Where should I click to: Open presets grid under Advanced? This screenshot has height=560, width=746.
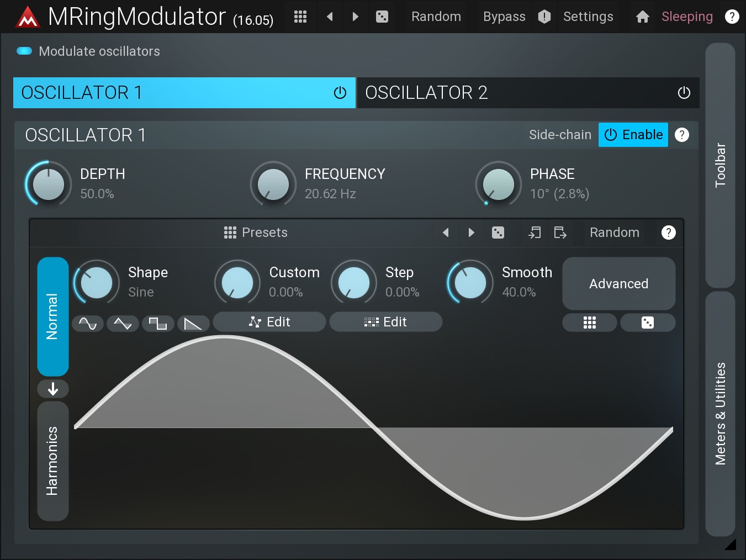(590, 323)
